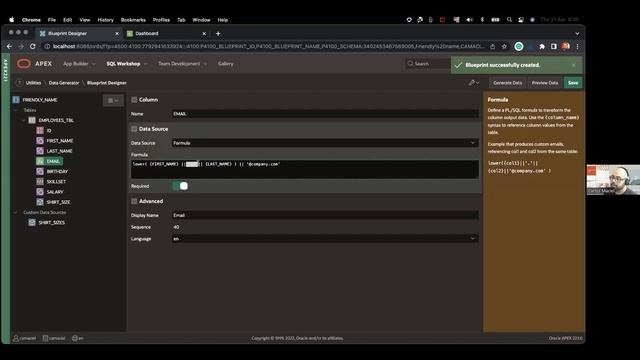Screen dimensions: 640x360
Task: Open the tree actions menu dropdown
Action: 113,100
